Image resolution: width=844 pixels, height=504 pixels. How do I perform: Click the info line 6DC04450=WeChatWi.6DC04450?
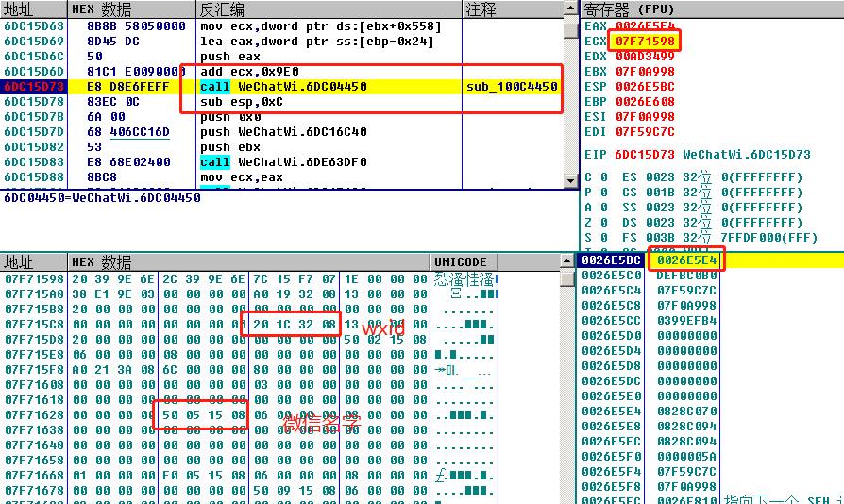click(102, 197)
